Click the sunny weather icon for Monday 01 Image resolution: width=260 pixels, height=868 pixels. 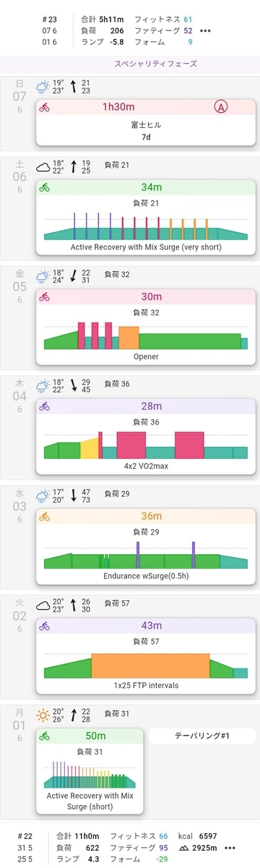[43, 716]
